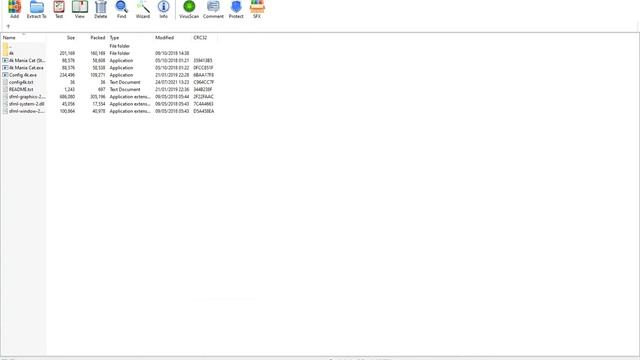The height and width of the screenshot is (360, 640).
Task: Click the 24/07/2021 modified date of config4k.txt
Action: tap(172, 82)
